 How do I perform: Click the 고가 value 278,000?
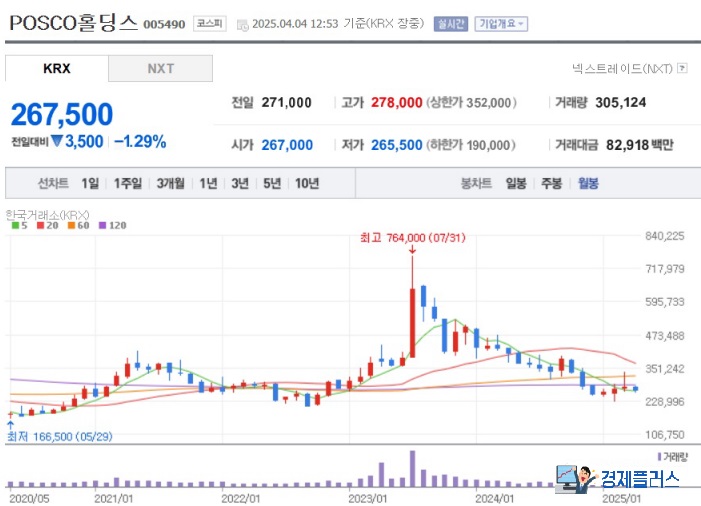coord(397,102)
